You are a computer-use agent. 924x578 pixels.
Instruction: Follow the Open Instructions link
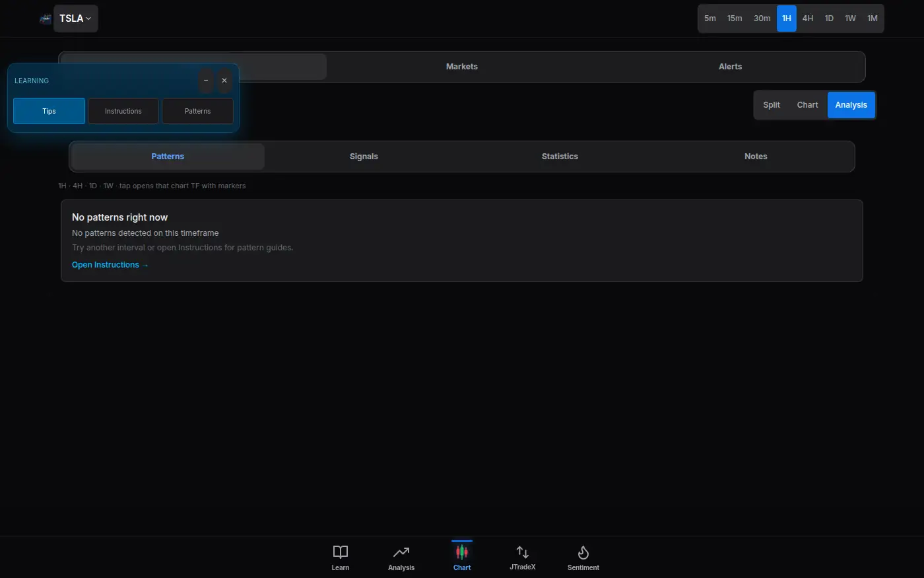[110, 265]
